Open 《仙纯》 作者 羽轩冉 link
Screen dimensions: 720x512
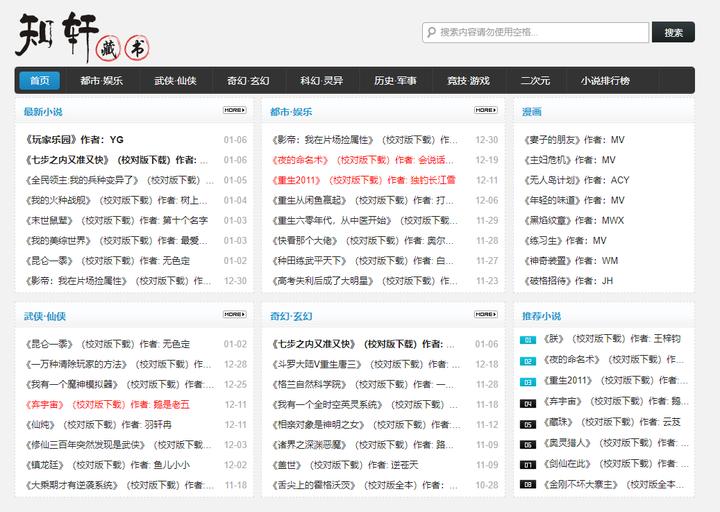[x=98, y=425]
